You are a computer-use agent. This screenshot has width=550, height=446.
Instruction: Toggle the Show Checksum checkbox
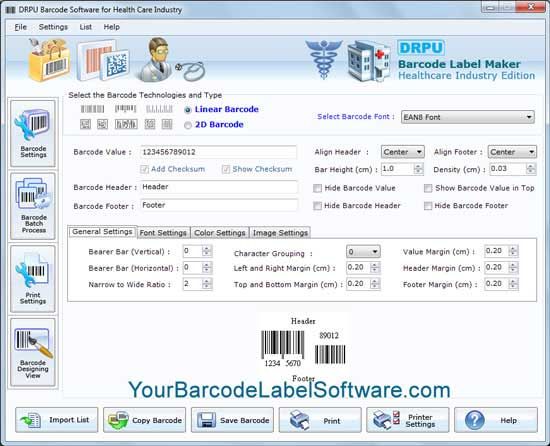point(226,170)
